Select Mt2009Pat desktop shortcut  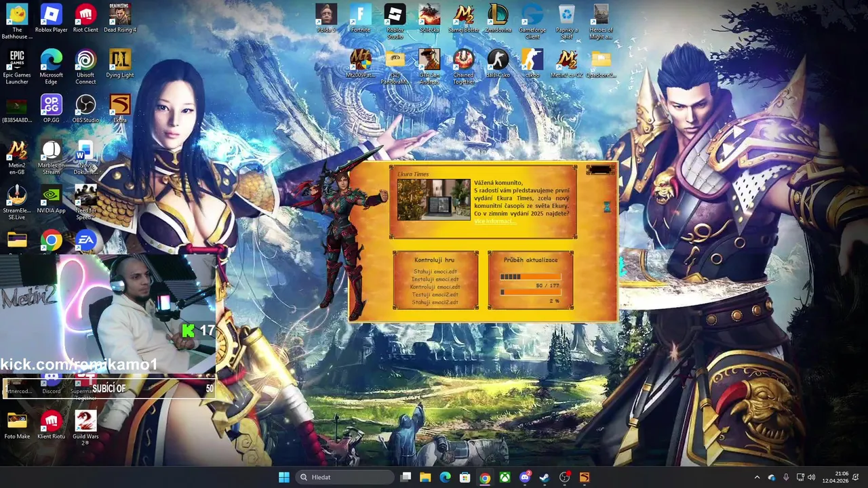click(x=361, y=64)
